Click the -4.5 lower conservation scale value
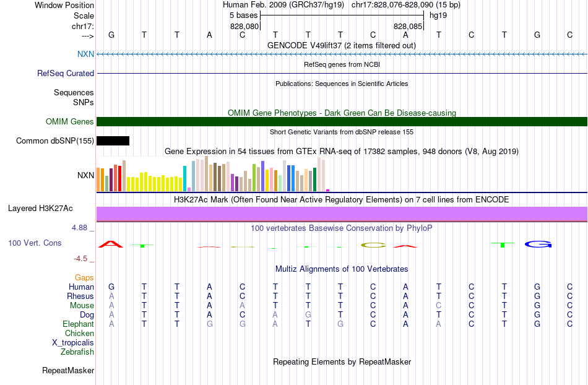The image size is (588, 385). pyautogui.click(x=80, y=259)
